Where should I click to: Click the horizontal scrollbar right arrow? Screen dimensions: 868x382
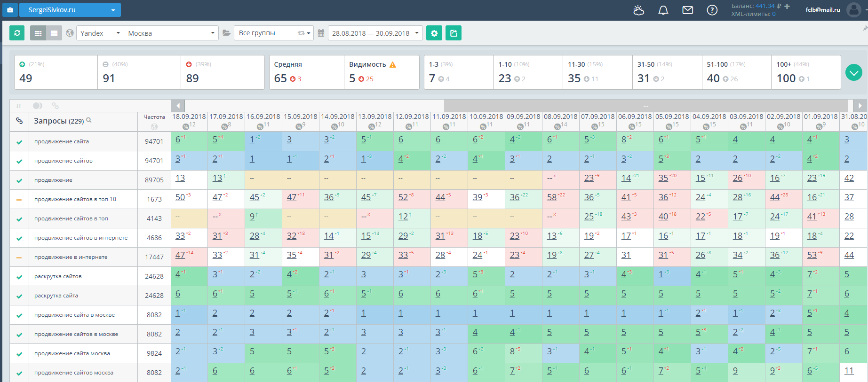860,106
